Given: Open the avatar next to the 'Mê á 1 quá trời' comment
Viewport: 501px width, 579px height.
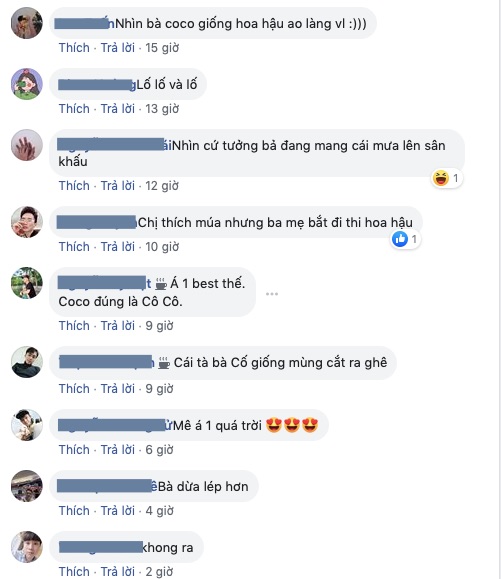Looking at the screenshot, I should pos(27,425).
